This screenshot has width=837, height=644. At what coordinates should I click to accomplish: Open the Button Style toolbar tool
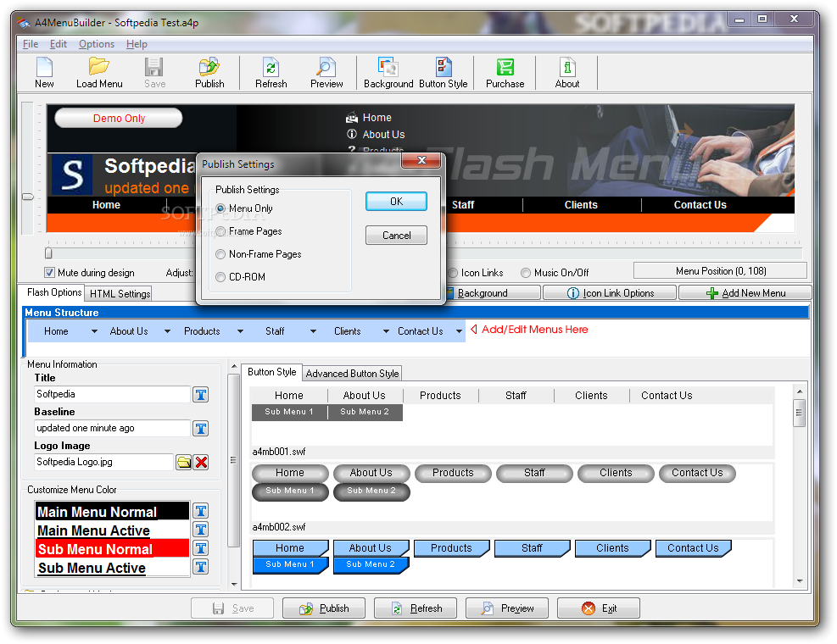(x=443, y=73)
